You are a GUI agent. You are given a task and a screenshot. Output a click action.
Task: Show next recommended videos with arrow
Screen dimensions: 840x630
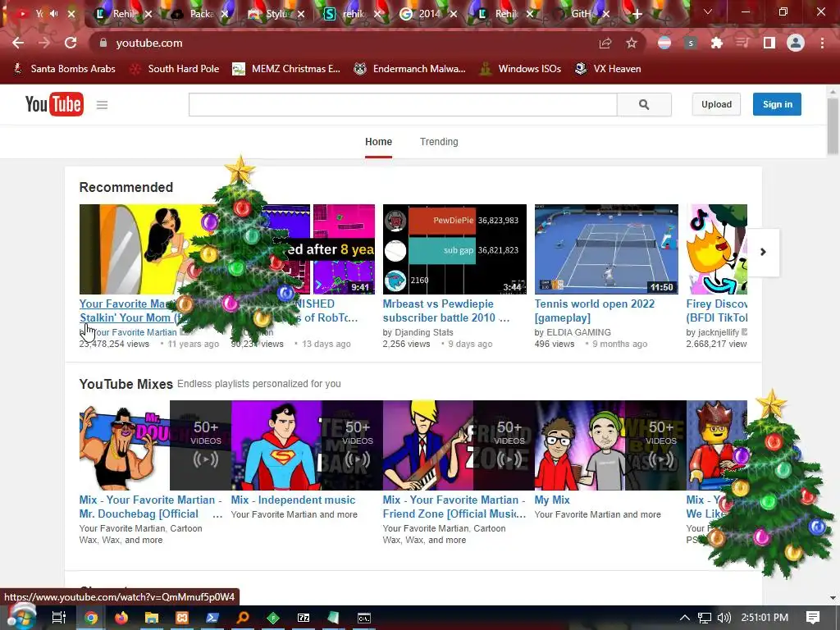point(763,252)
